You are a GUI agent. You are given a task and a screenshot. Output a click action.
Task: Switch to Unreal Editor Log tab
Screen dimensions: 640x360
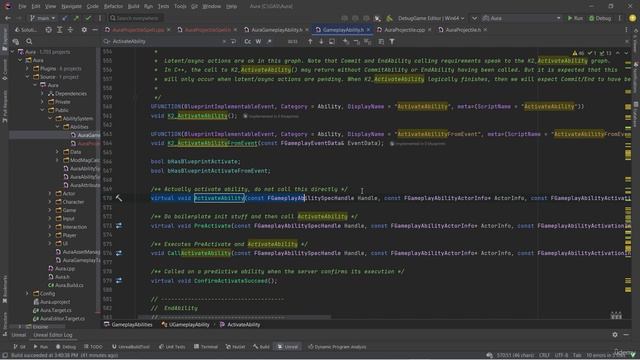(x=53, y=335)
